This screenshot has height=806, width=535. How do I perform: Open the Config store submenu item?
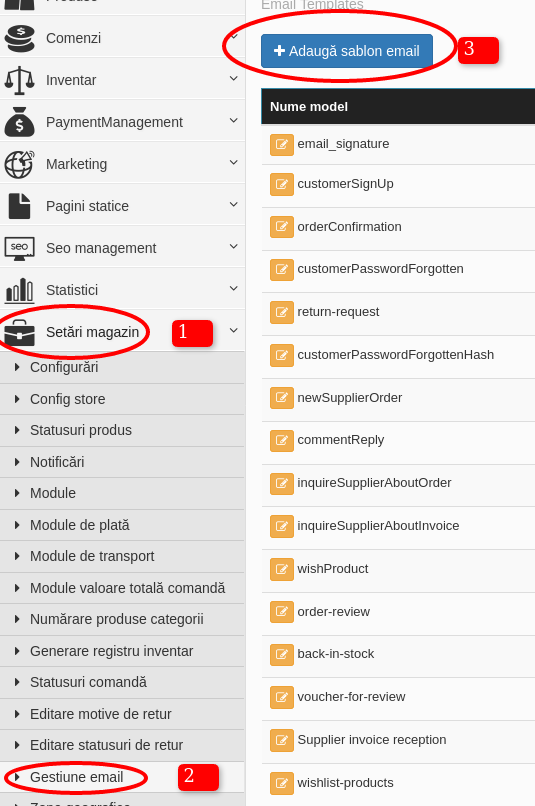pos(122,399)
